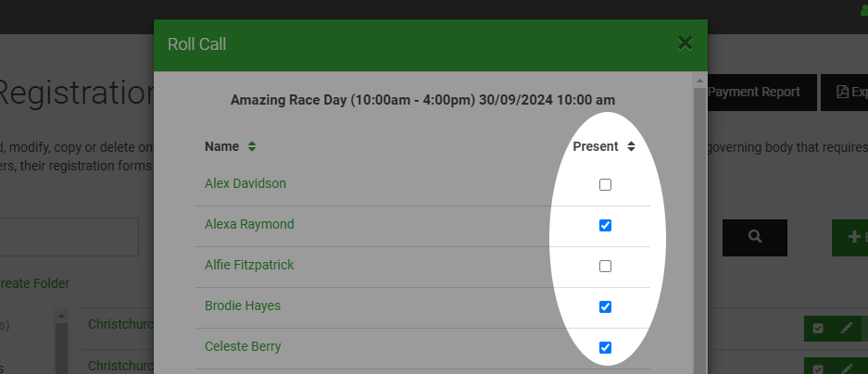
Task: Click the Payment Report button
Action: pos(755,92)
